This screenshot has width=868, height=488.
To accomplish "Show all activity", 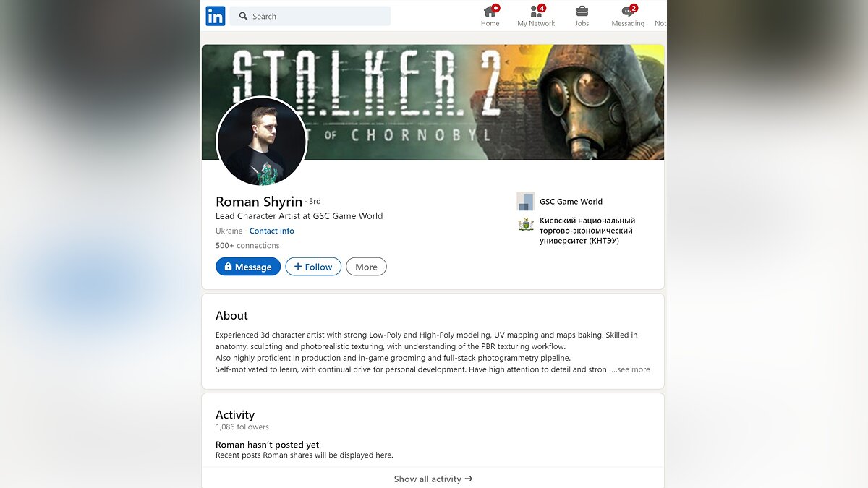I will [x=433, y=479].
